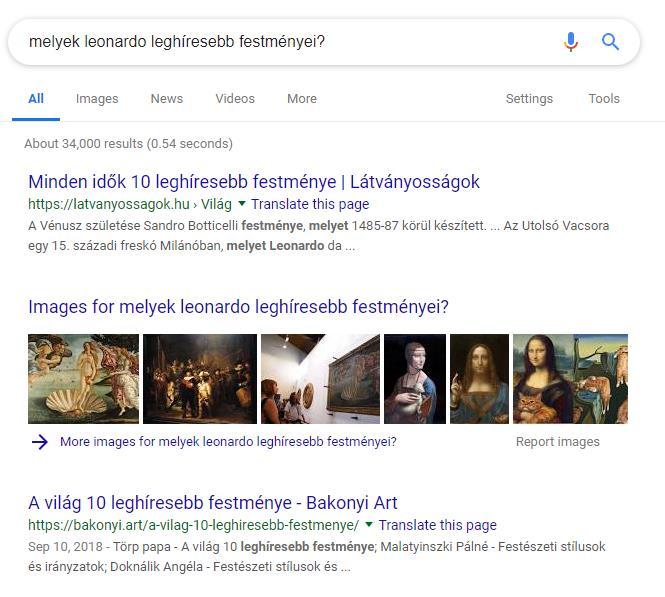This screenshot has width=665, height=597.
Task: Open the More tab menu
Action: 302,98
